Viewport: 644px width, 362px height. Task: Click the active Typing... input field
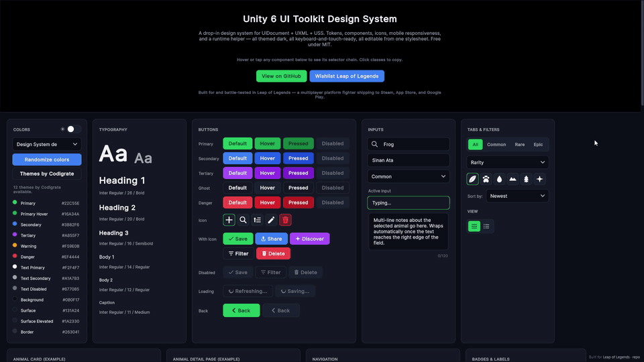coord(409,202)
